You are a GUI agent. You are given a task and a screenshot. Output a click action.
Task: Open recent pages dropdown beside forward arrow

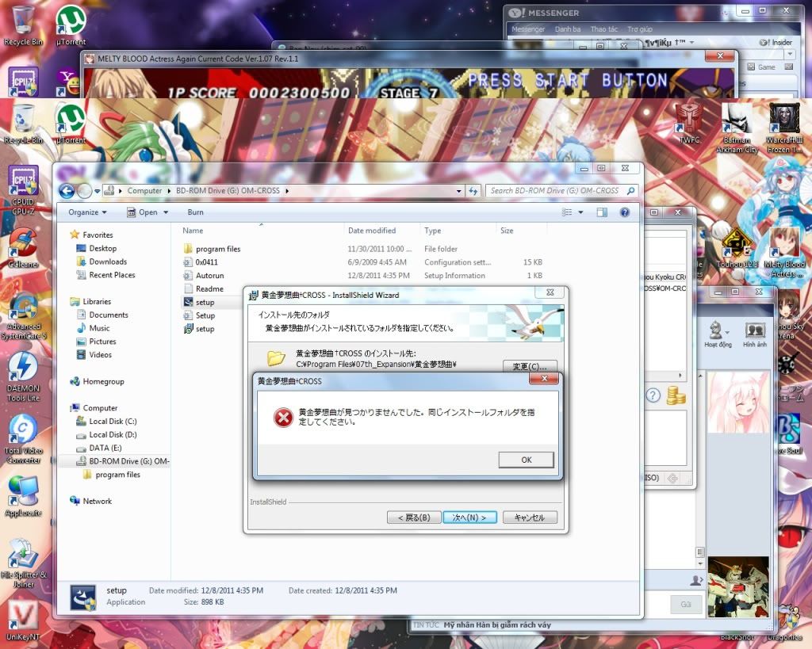[97, 191]
